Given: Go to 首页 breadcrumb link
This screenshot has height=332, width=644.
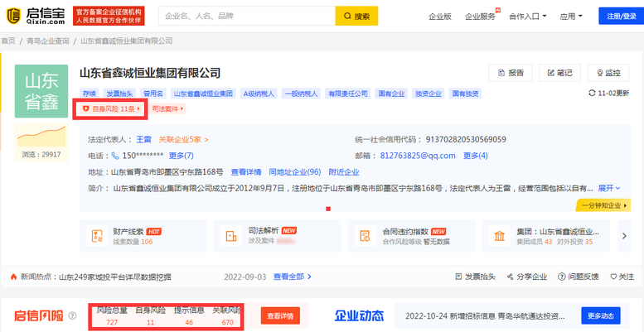Looking at the screenshot, I should (x=8, y=41).
